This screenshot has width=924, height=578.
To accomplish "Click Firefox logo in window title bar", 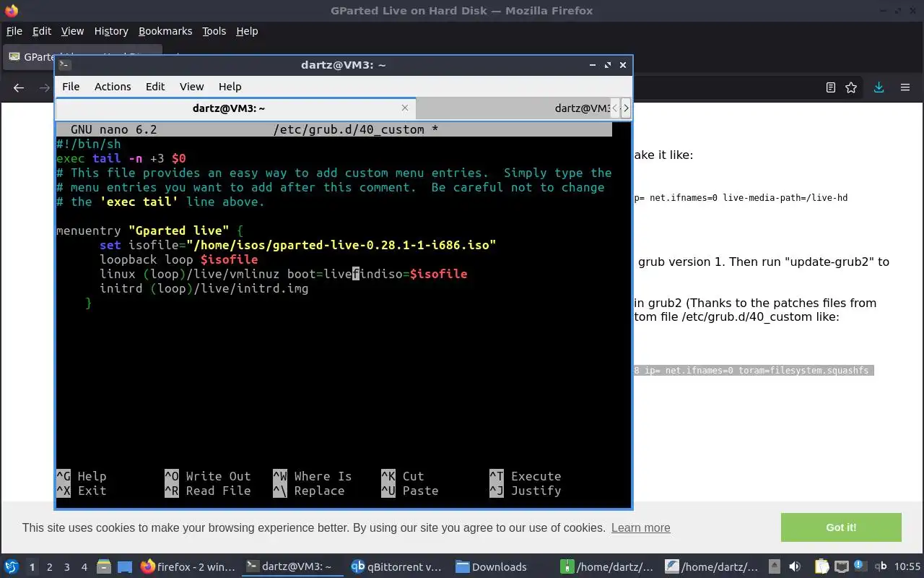I will click(11, 11).
